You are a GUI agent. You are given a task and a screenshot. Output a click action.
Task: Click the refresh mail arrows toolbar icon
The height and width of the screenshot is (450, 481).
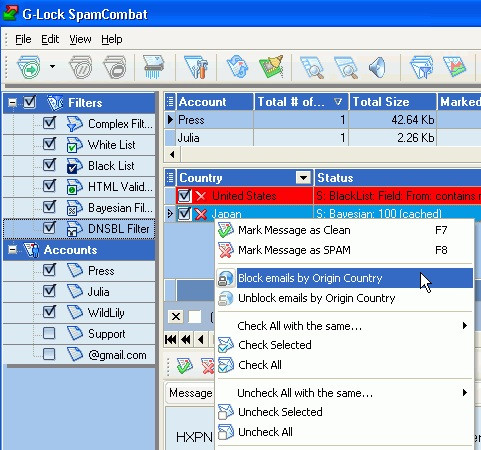pyautogui.click(x=237, y=67)
